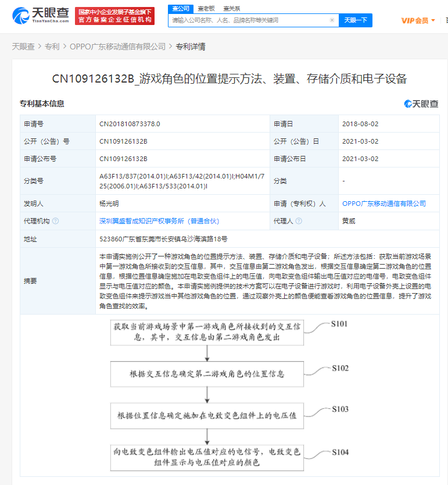Click agent name 黄威
448x485 pixels.
point(349,221)
